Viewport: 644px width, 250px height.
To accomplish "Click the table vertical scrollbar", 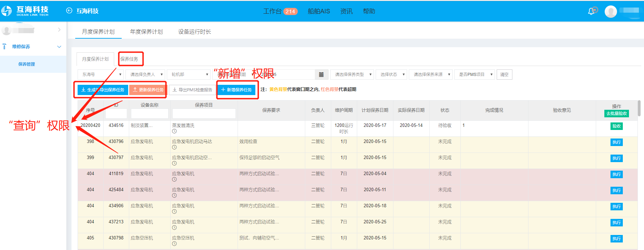I will [x=639, y=108].
